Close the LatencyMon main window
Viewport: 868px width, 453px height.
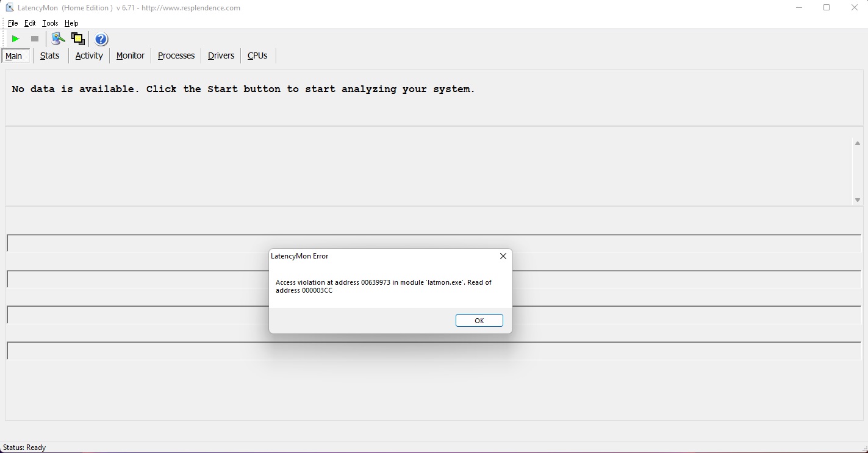[x=855, y=8]
